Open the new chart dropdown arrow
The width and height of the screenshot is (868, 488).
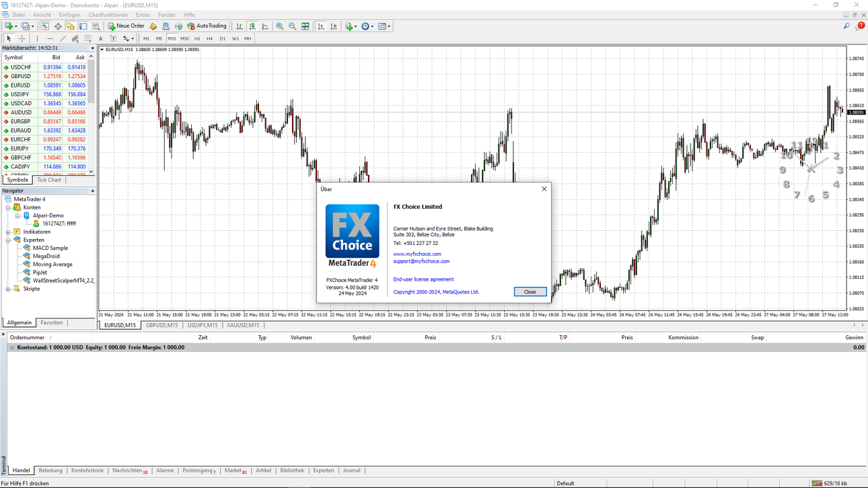coord(17,26)
